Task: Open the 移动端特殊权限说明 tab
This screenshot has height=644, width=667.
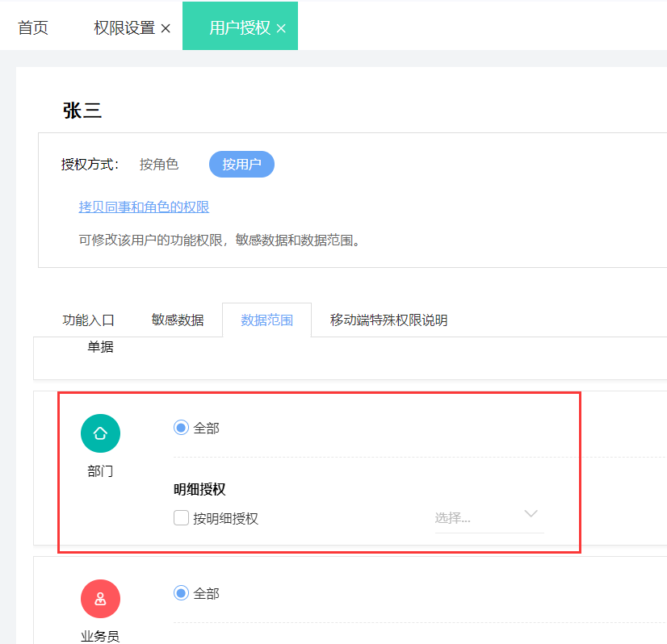Action: [x=388, y=320]
